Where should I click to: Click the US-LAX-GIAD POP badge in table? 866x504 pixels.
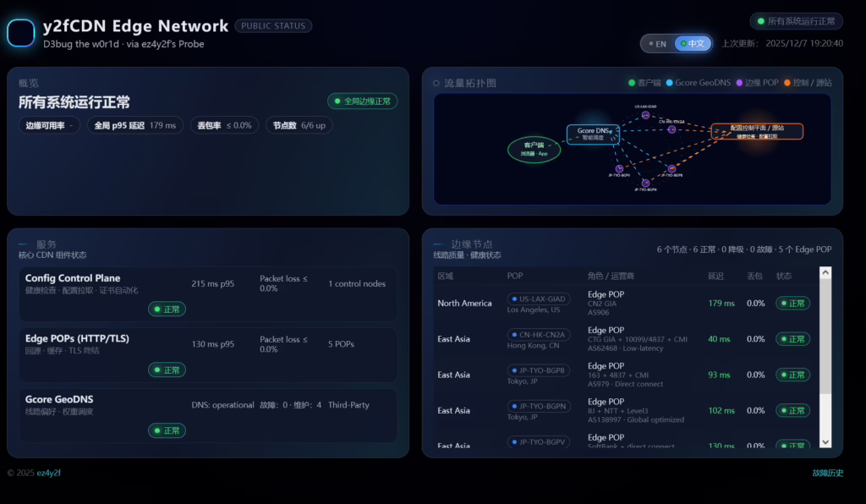(539, 299)
